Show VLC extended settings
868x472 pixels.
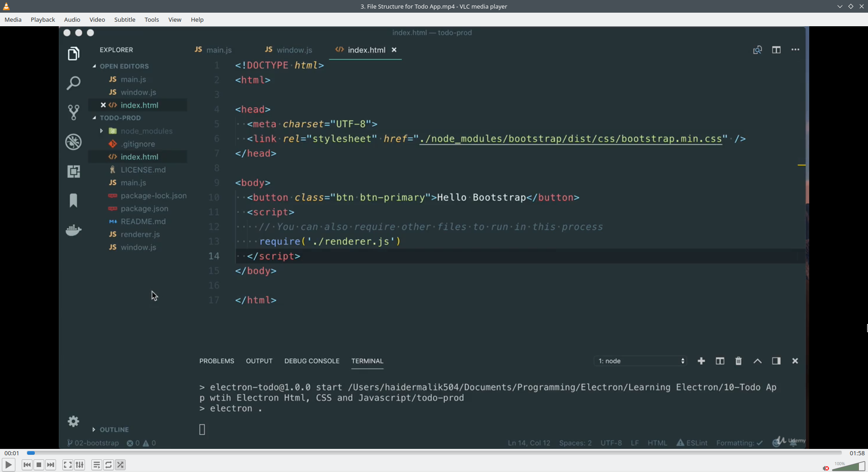[80, 465]
